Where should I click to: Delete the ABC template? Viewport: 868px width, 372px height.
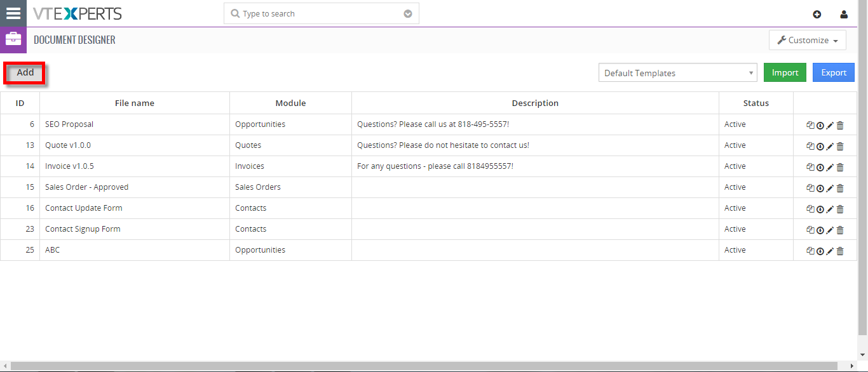tap(840, 251)
